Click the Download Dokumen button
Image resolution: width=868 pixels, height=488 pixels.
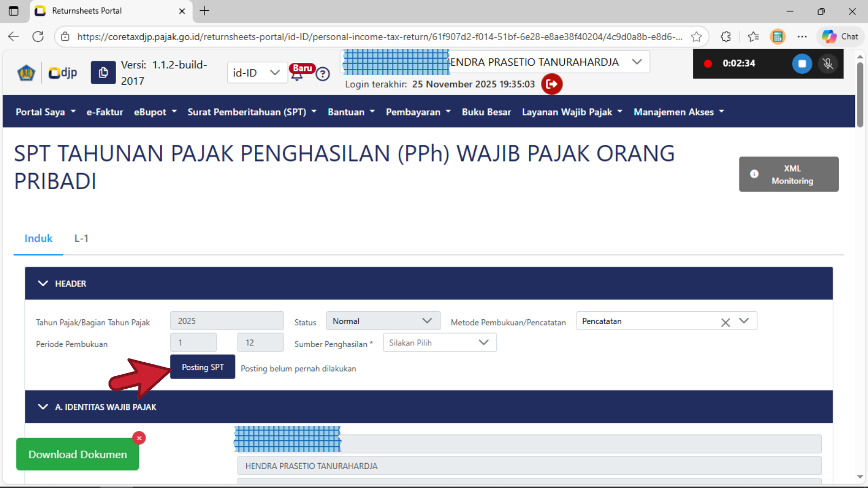(78, 454)
